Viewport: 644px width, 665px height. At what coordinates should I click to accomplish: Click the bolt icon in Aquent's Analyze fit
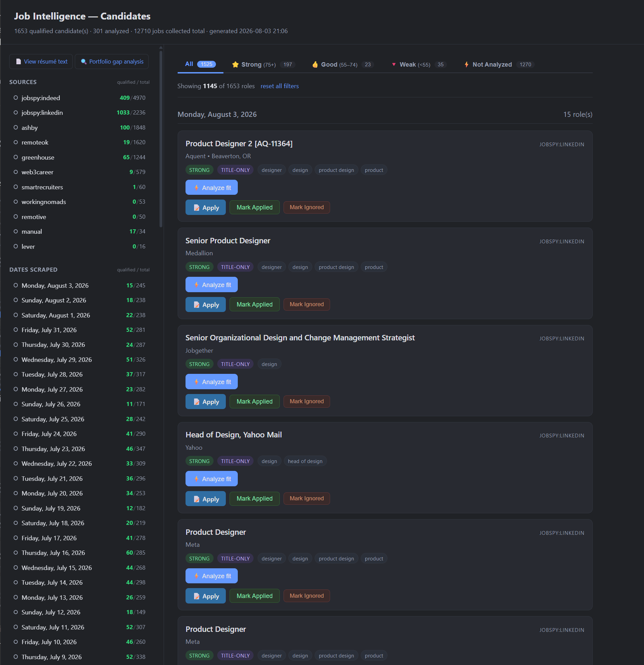click(x=196, y=188)
